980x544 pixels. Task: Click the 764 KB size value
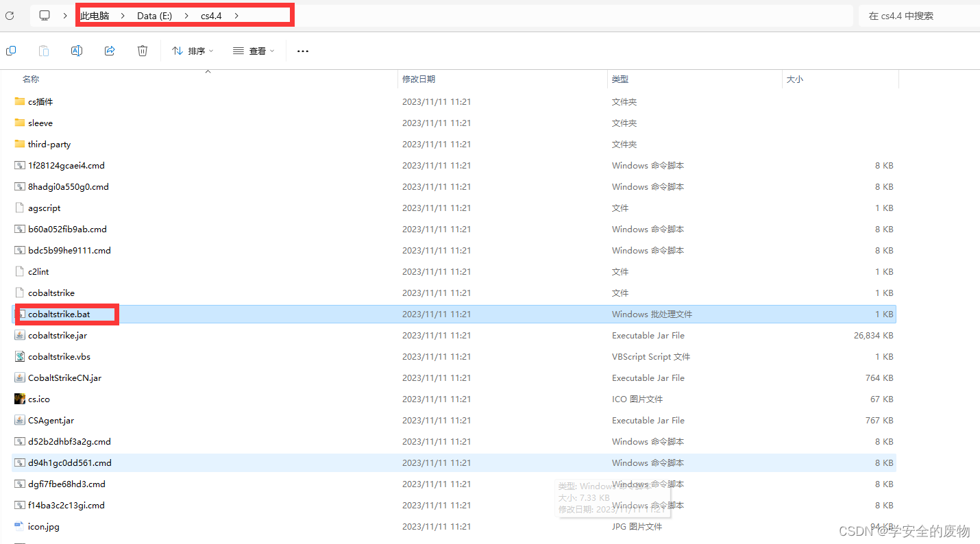[x=879, y=378]
